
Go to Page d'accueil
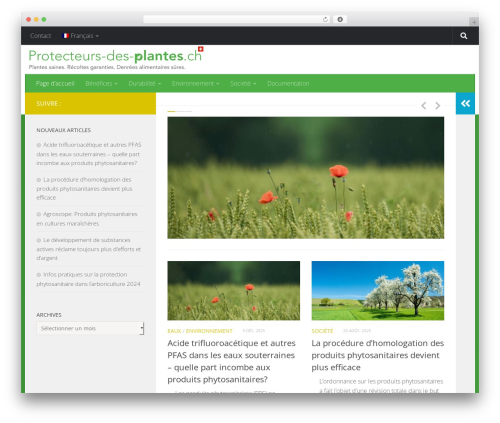[x=55, y=84]
